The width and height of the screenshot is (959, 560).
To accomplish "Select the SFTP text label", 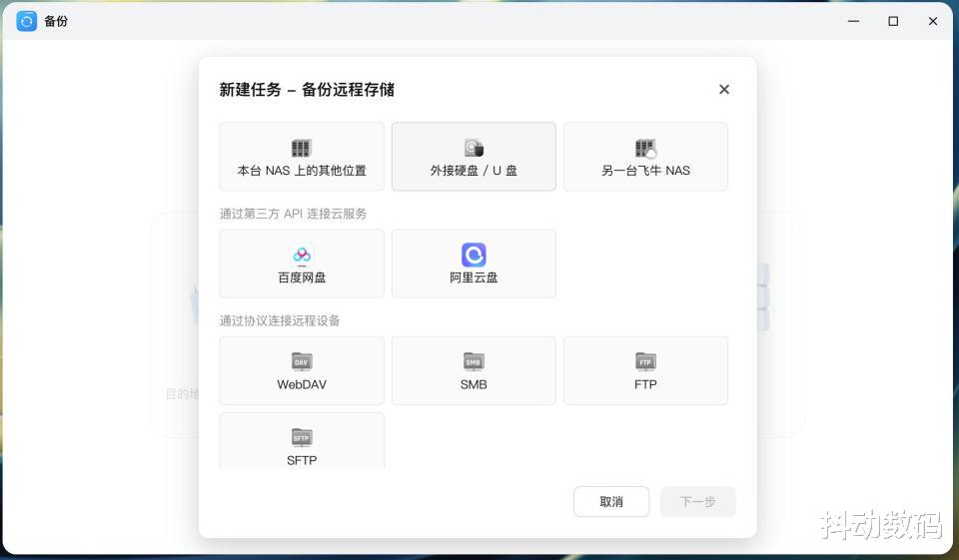I will (302, 460).
